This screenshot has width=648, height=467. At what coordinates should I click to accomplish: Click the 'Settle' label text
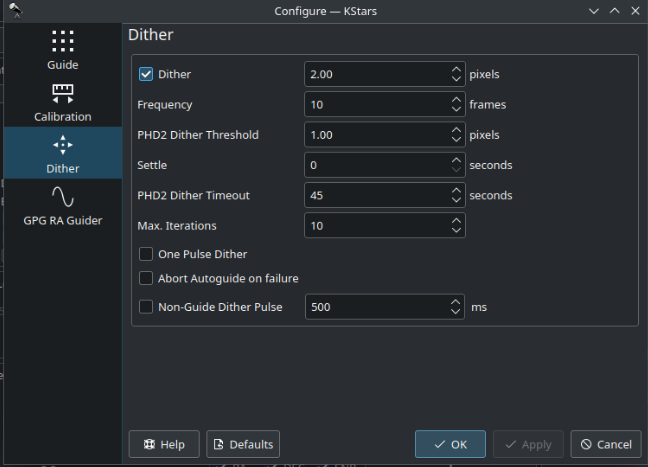[x=152, y=165]
